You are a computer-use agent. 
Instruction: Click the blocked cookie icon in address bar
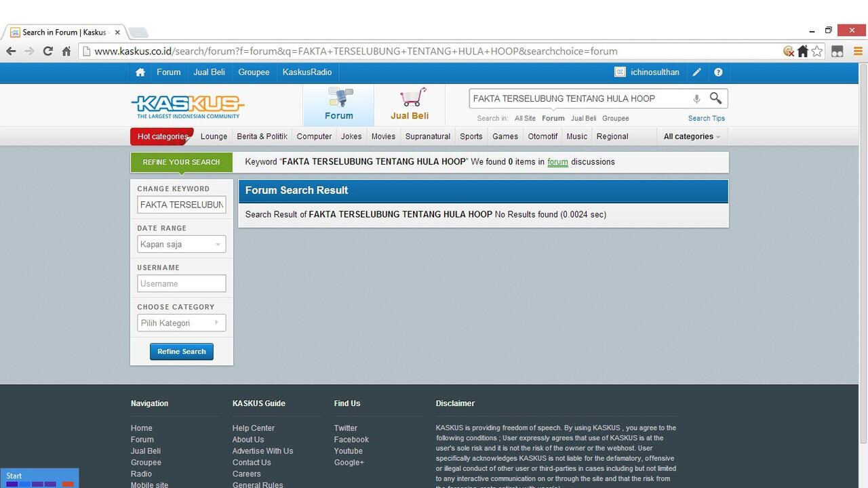point(789,51)
